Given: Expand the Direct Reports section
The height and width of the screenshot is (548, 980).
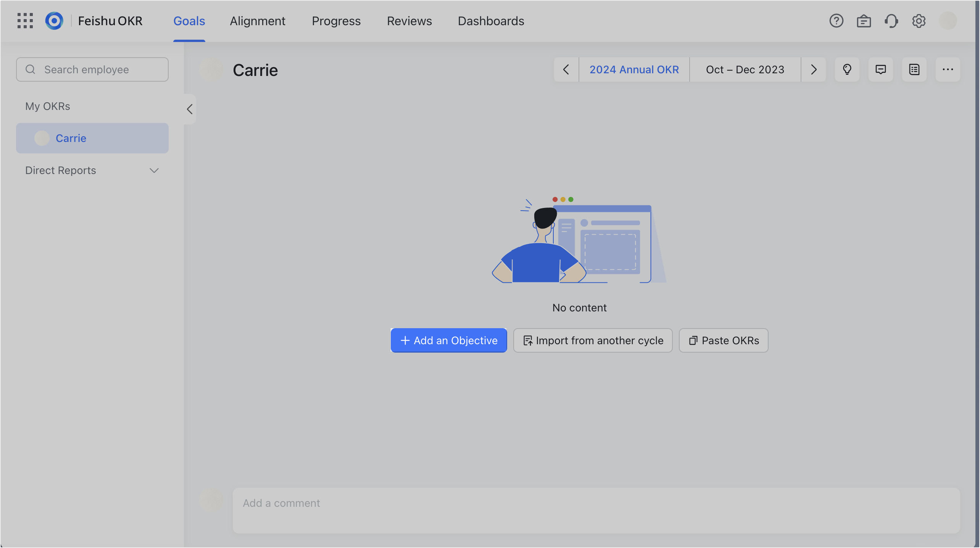Looking at the screenshot, I should coord(154,171).
